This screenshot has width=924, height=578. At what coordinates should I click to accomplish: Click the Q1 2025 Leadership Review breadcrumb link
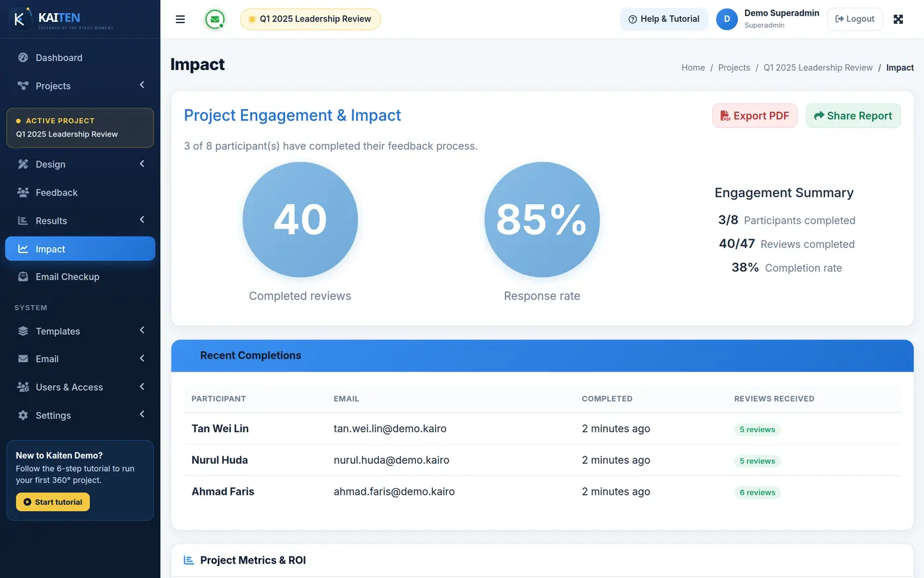click(x=818, y=67)
